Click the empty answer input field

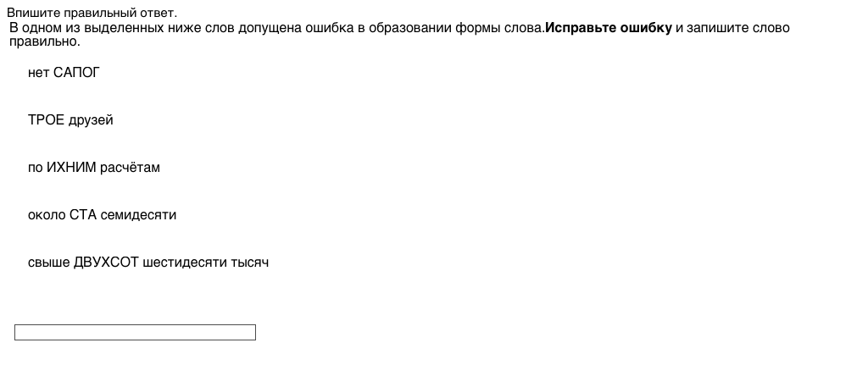tap(135, 333)
